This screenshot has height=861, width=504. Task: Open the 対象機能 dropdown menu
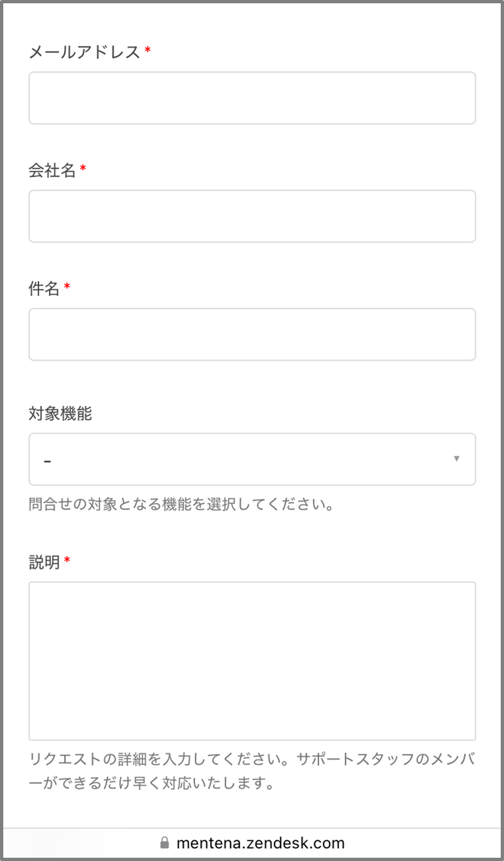click(252, 459)
